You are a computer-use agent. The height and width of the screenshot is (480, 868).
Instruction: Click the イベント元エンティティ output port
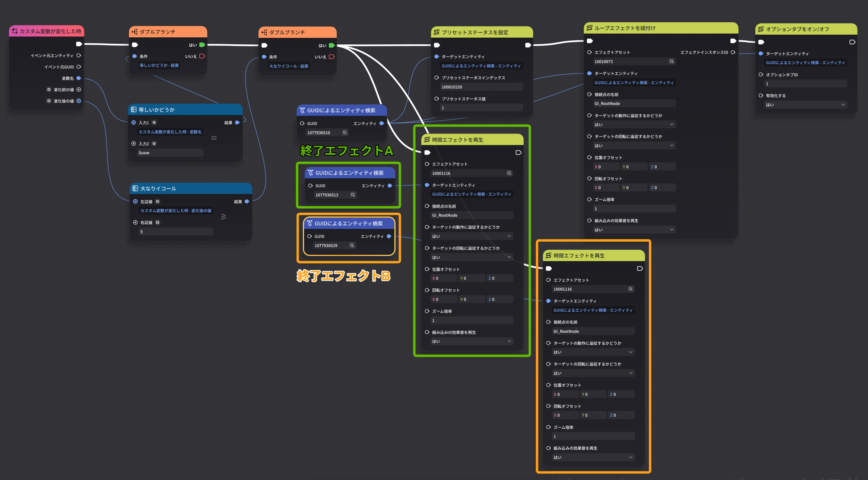tap(79, 55)
